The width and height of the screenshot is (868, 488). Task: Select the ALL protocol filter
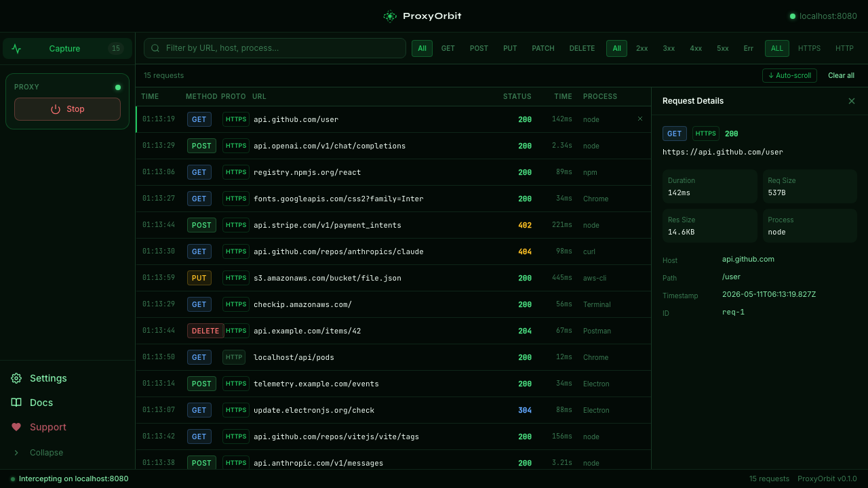pos(777,48)
